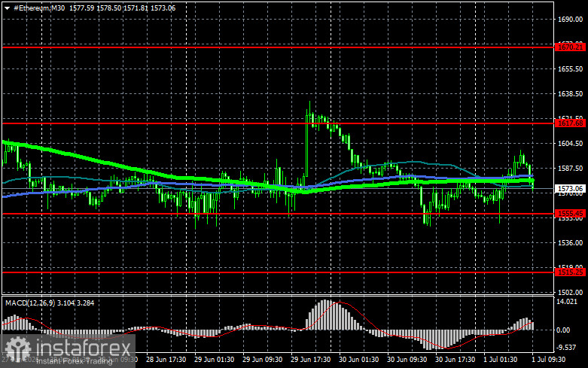Click the -9.537 MACD scale label
This screenshot has height=368, width=588.
click(567, 348)
